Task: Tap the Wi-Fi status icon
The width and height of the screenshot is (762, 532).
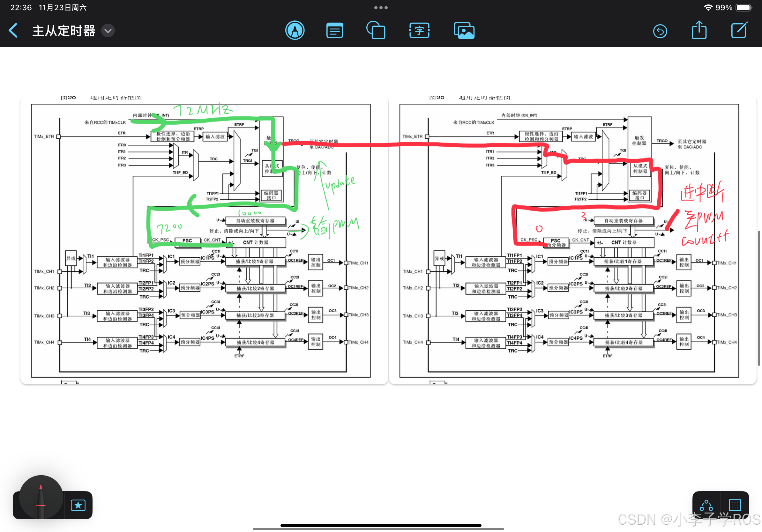Action: point(708,7)
